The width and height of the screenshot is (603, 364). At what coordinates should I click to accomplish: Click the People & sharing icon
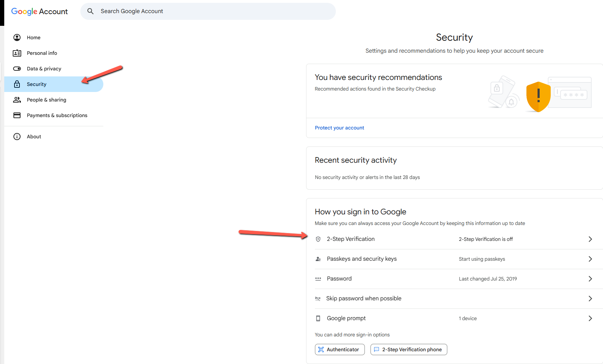click(x=17, y=100)
